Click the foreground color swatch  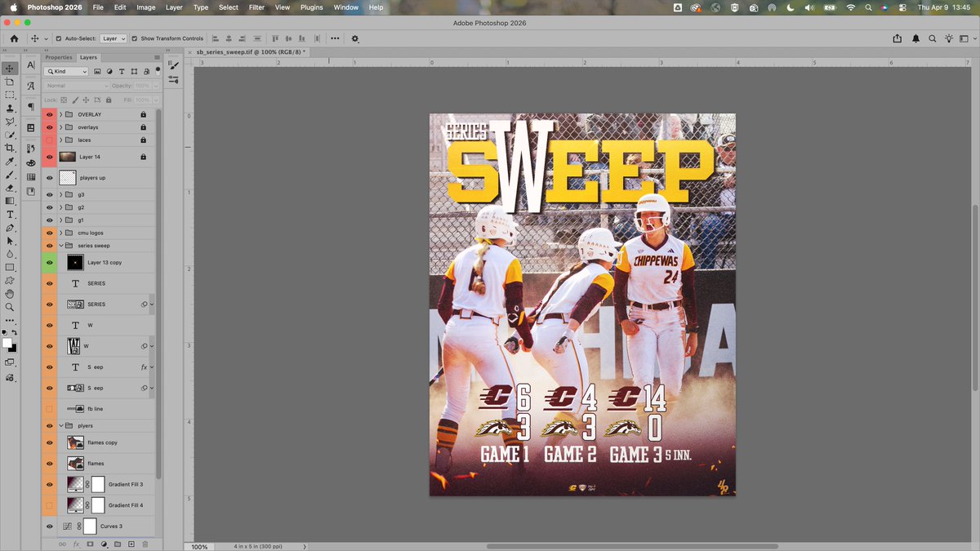click(7, 343)
